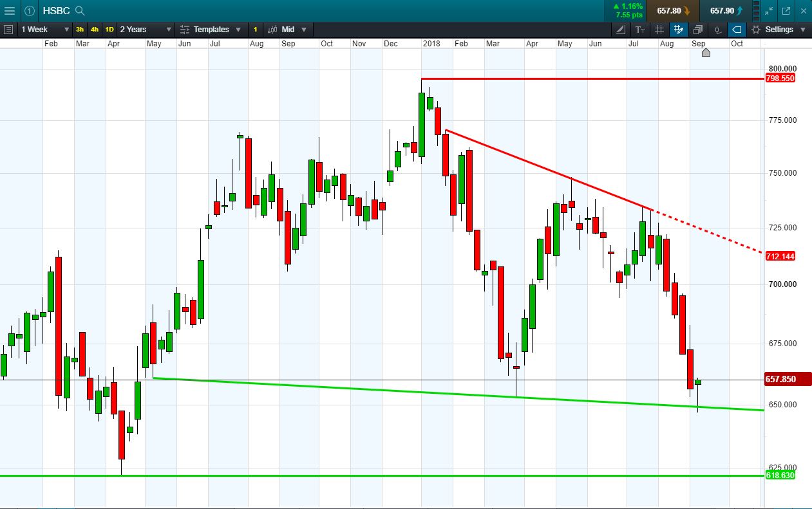Image resolution: width=812 pixels, height=509 pixels.
Task: Open the 2 Years range dropdown
Action: (x=146, y=30)
